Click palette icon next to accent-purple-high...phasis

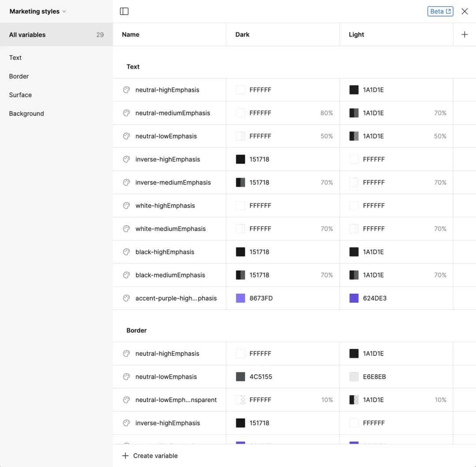click(126, 298)
